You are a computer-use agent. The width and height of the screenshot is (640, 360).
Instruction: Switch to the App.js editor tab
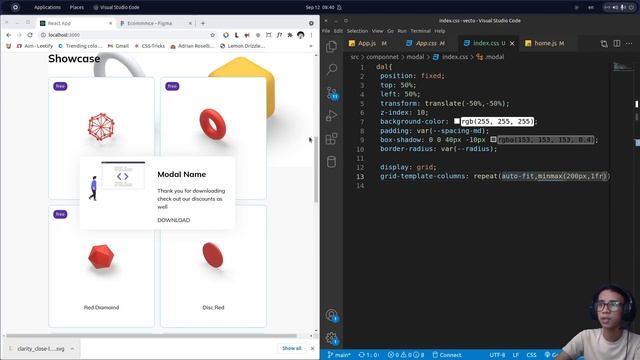point(367,43)
